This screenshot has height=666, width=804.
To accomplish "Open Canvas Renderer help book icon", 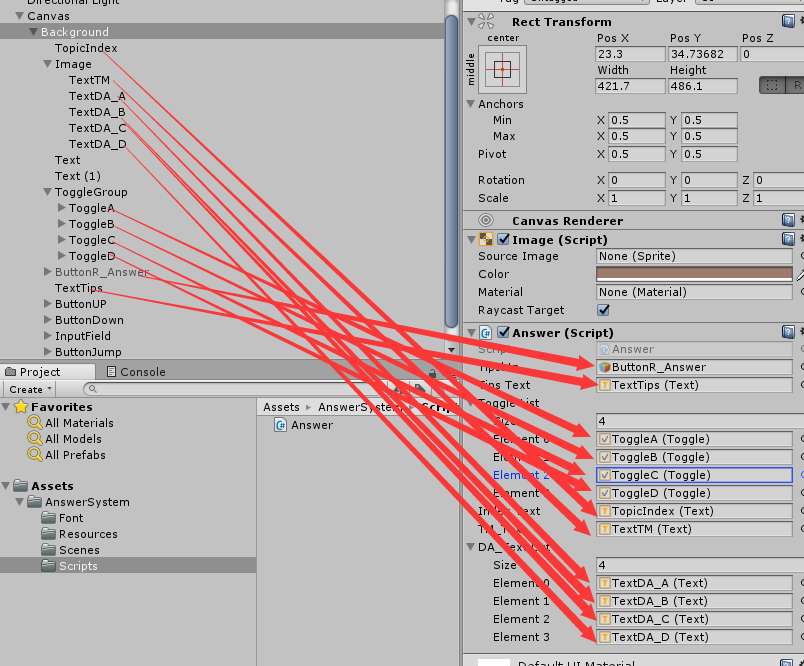I will [788, 220].
